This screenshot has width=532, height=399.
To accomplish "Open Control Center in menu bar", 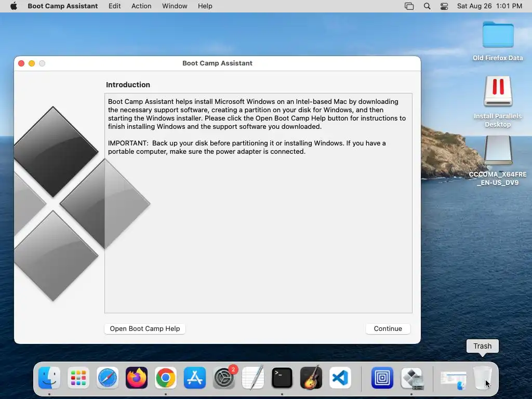I will pos(444,6).
